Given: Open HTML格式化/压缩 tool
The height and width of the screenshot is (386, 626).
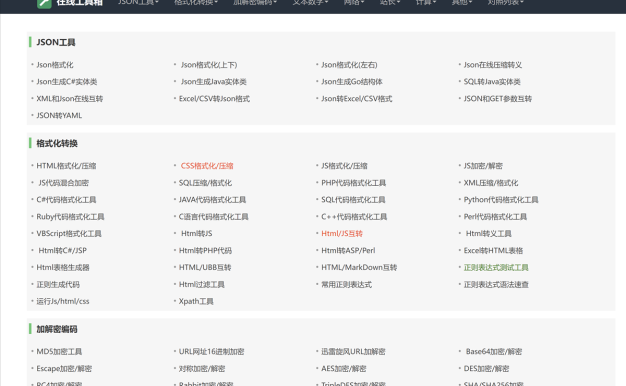Looking at the screenshot, I should pyautogui.click(x=66, y=166).
